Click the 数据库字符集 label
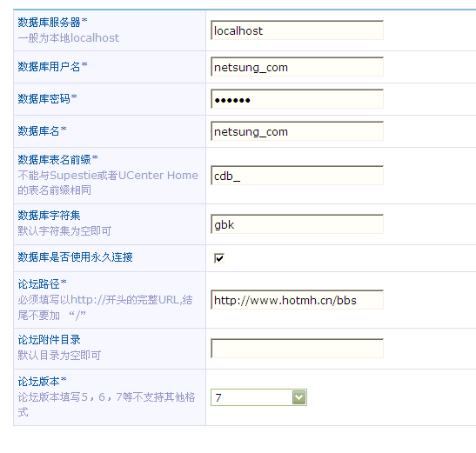 coord(49,215)
